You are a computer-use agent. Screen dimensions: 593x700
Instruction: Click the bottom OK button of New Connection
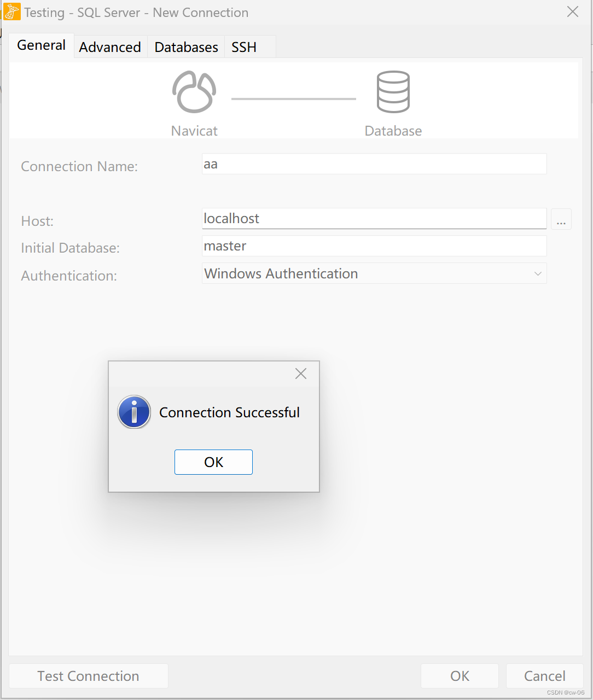pos(460,676)
